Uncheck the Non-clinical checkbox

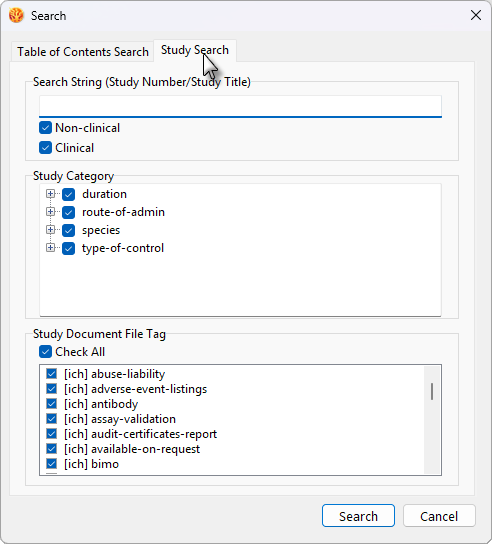(45, 128)
